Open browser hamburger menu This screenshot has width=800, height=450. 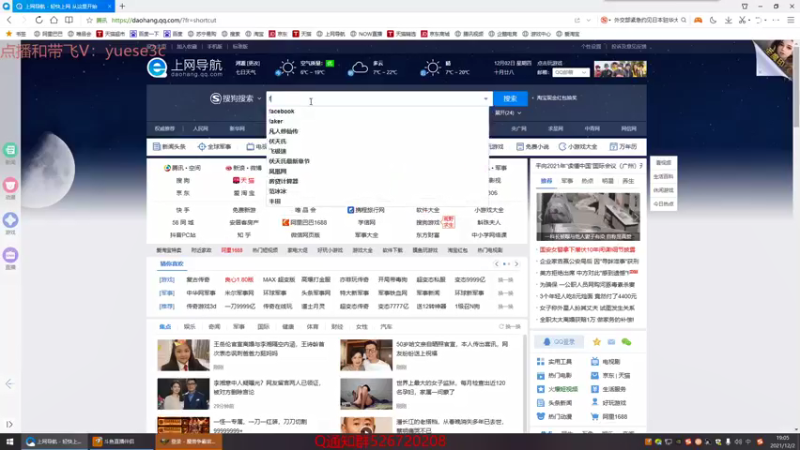point(790,20)
